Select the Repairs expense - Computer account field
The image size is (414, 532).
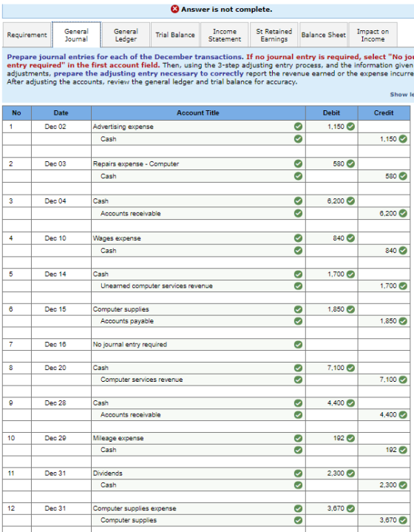(x=198, y=164)
